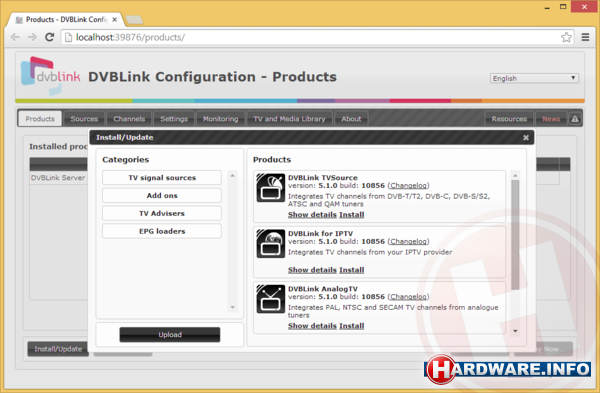This screenshot has height=393, width=600.
Task: Switch to the Sources tab
Action: [84, 119]
